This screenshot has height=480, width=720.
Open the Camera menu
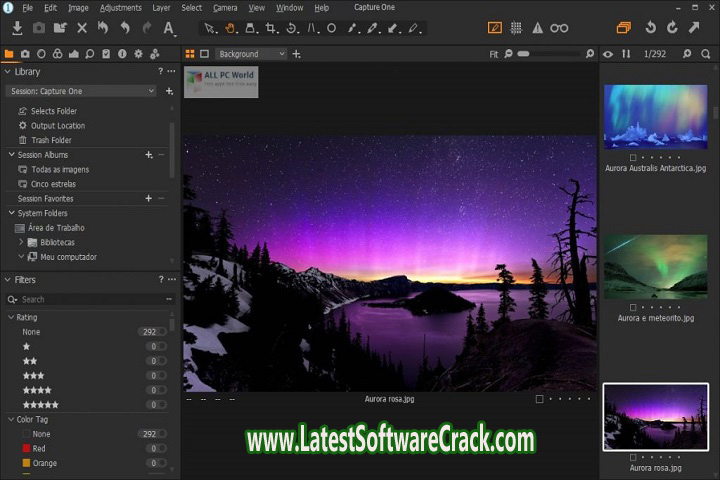[225, 8]
